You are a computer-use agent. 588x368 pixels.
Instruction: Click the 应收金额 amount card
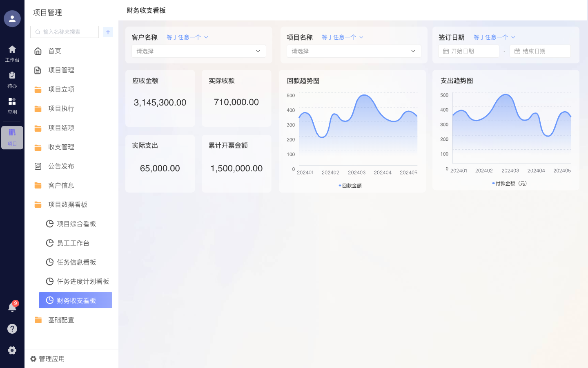[160, 98]
